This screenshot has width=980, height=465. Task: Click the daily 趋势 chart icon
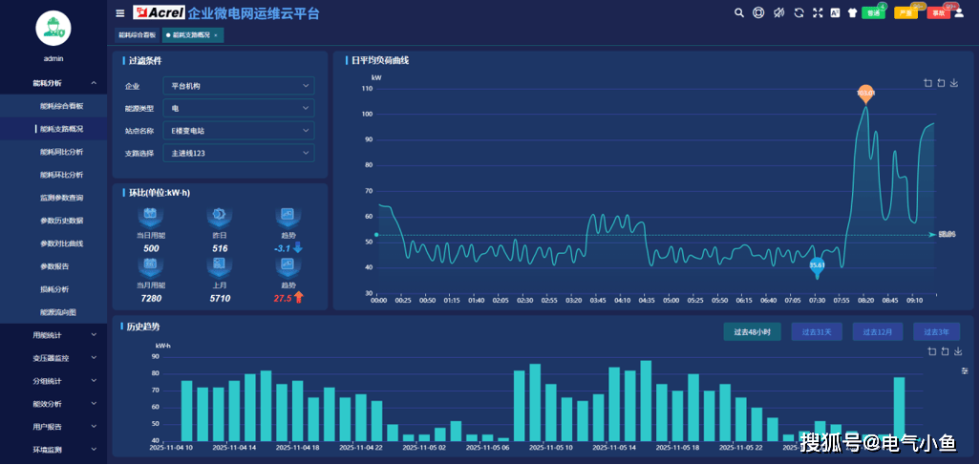(x=288, y=215)
